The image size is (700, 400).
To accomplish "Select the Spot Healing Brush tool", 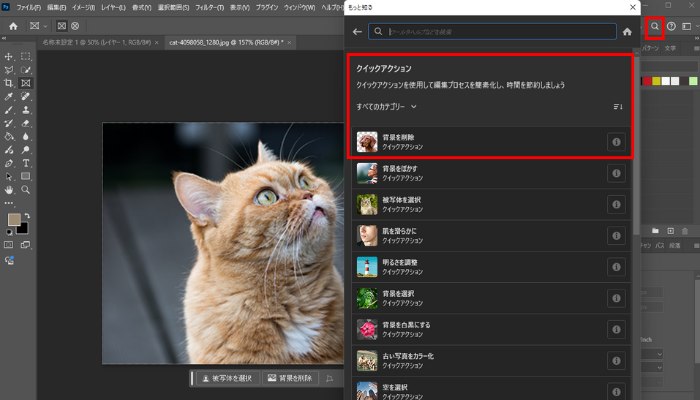I will 26,96.
